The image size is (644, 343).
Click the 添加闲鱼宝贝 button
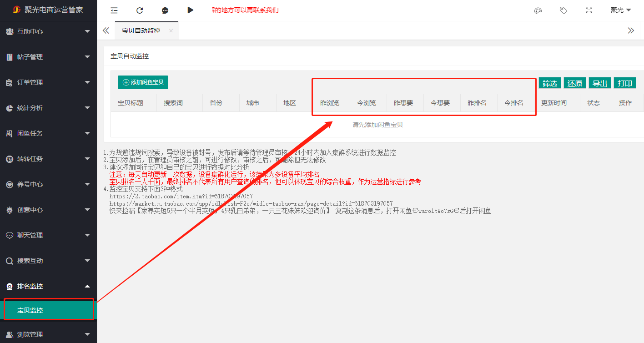tap(143, 82)
